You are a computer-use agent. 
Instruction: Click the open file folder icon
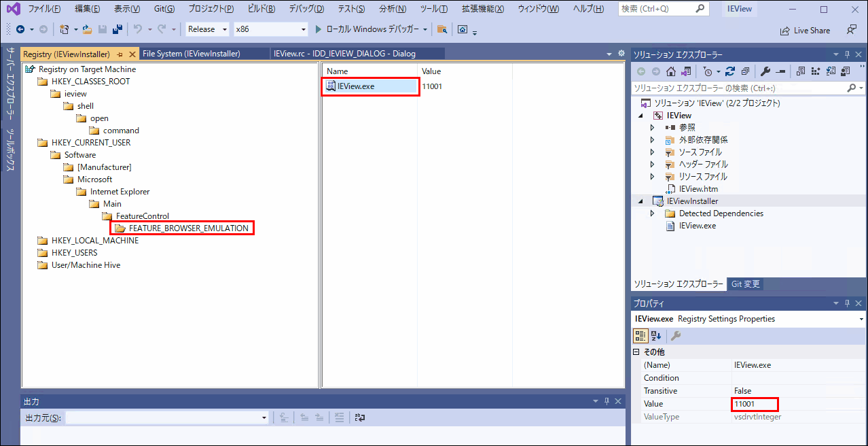coord(87,29)
